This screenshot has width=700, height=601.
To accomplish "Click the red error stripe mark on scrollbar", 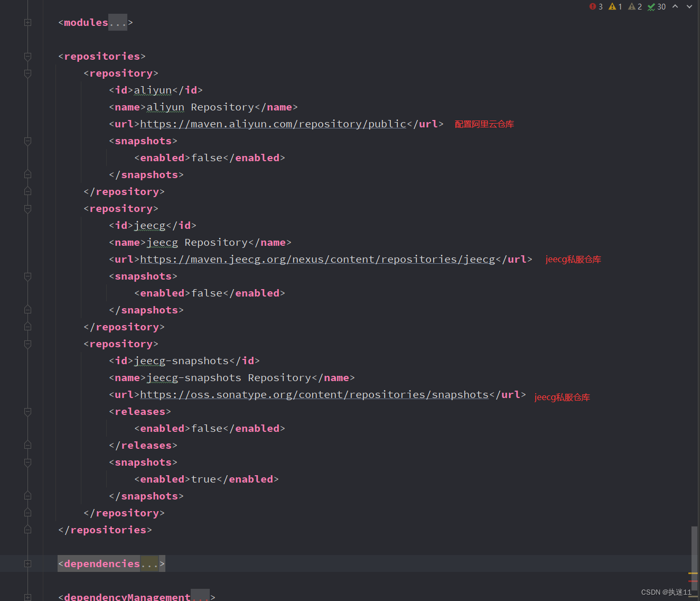I will 693,581.
